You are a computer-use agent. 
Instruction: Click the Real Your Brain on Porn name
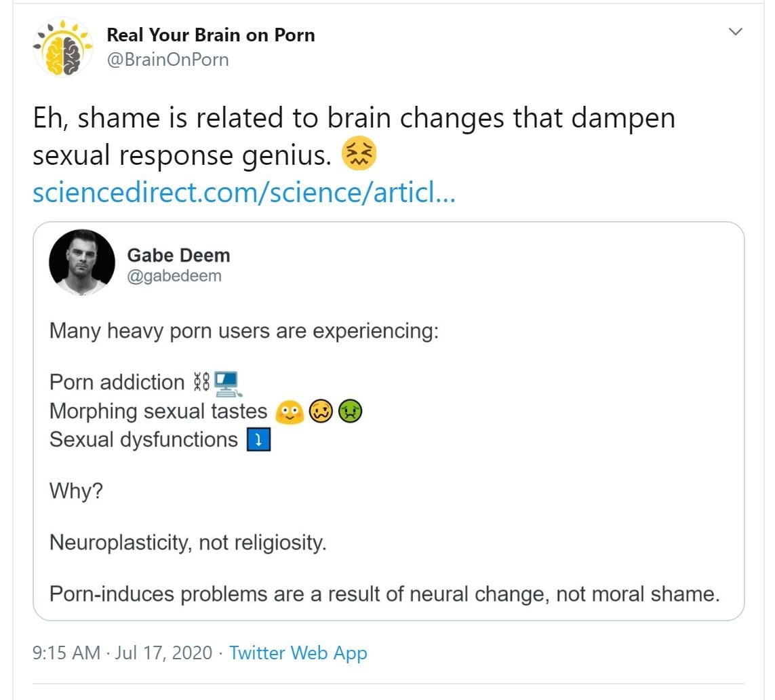(x=211, y=35)
